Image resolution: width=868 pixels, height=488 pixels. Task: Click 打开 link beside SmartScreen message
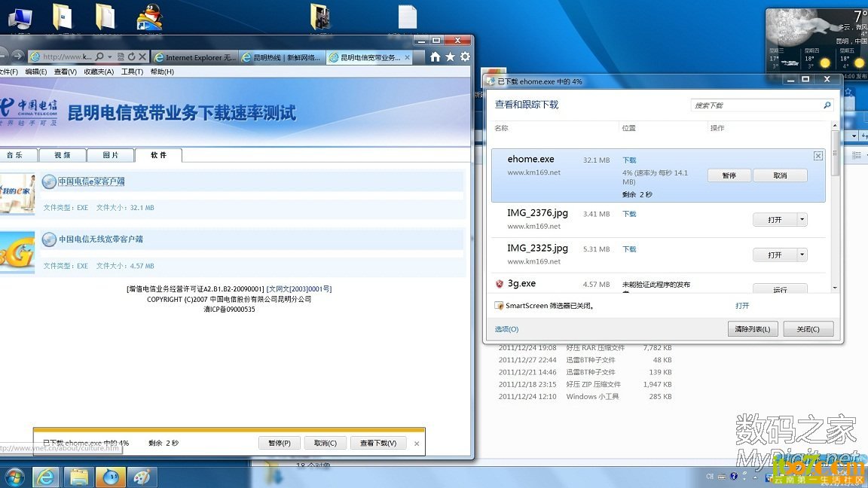(742, 306)
